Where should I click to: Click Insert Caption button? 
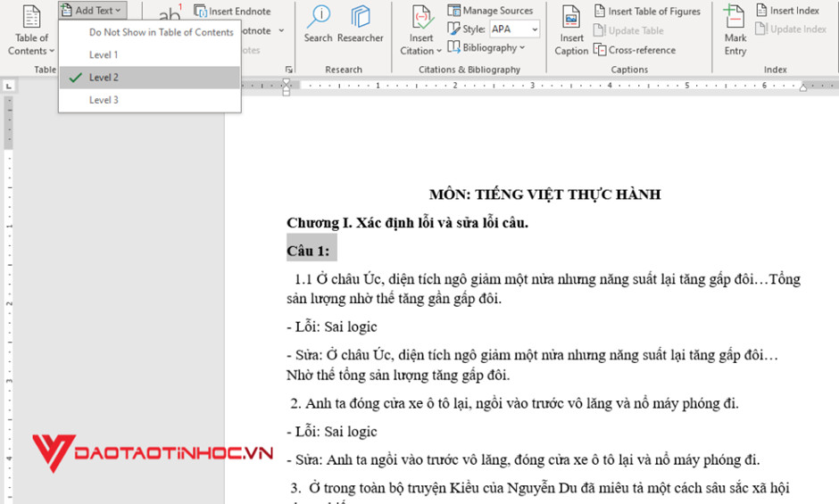[x=571, y=30]
